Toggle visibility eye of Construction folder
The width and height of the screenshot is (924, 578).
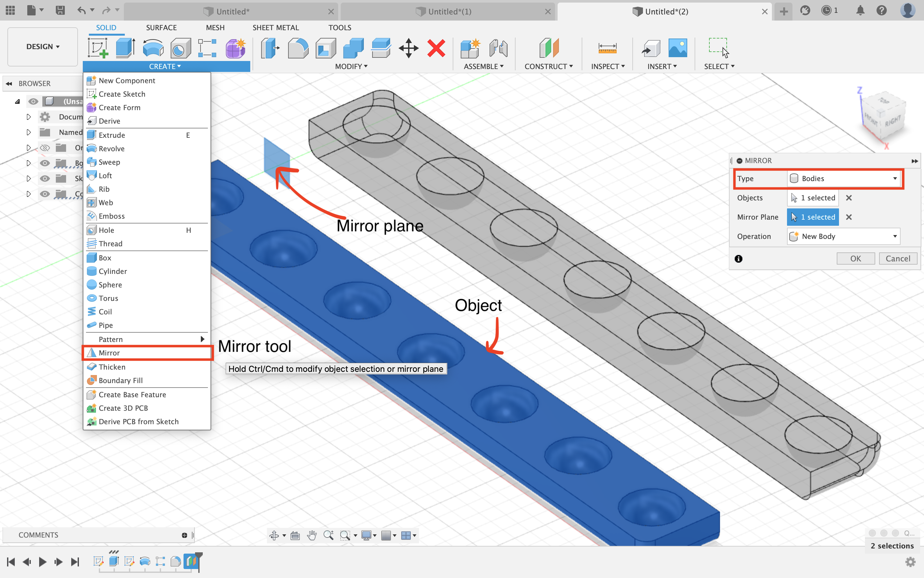point(45,194)
